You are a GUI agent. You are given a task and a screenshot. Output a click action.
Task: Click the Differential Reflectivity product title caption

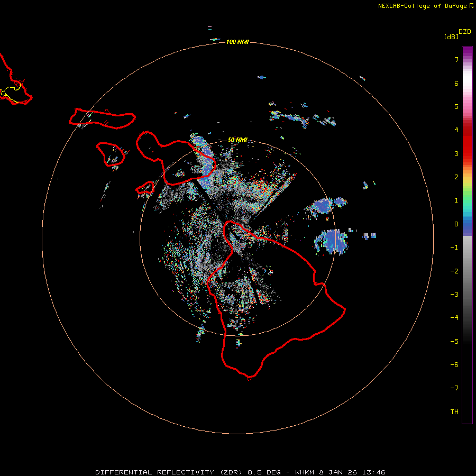pos(240,472)
